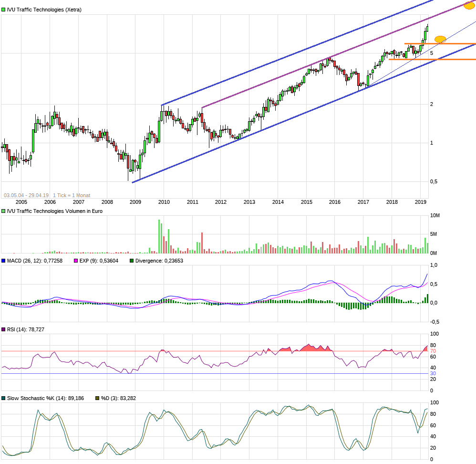The image size is (476, 464).
Task: Click the %D (3): 83,282 label
Action: [x=118, y=398]
